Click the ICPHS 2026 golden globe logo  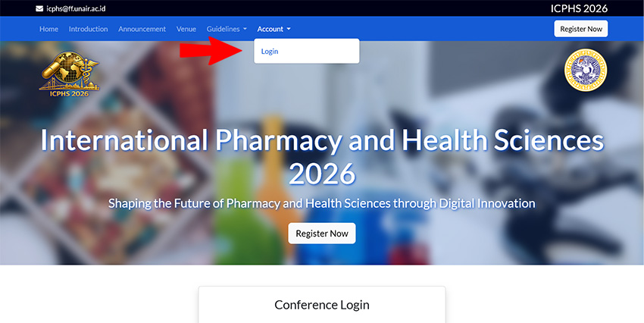click(x=70, y=74)
